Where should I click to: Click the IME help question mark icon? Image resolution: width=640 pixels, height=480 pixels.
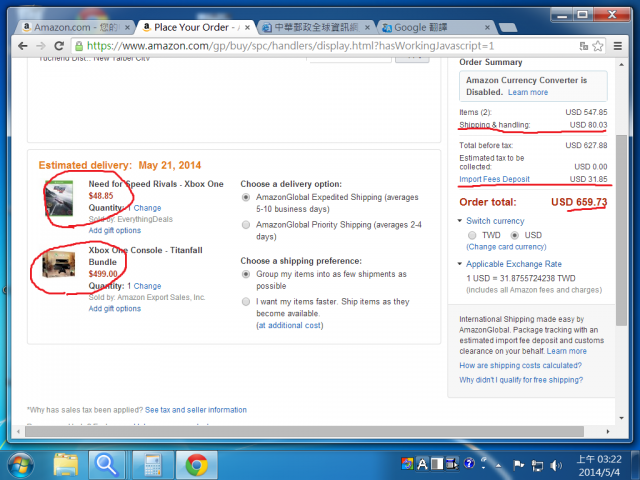(x=469, y=463)
